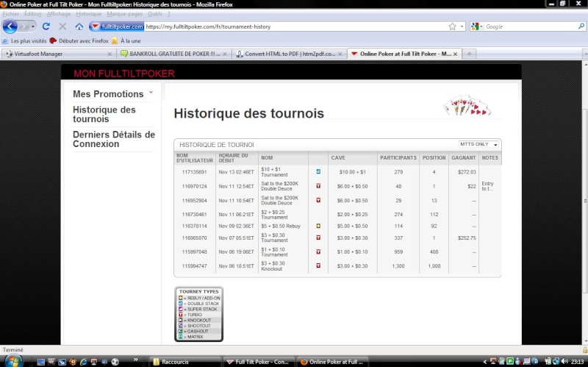588x367 pixels.
Task: Open the Historique menu
Action: (x=88, y=14)
